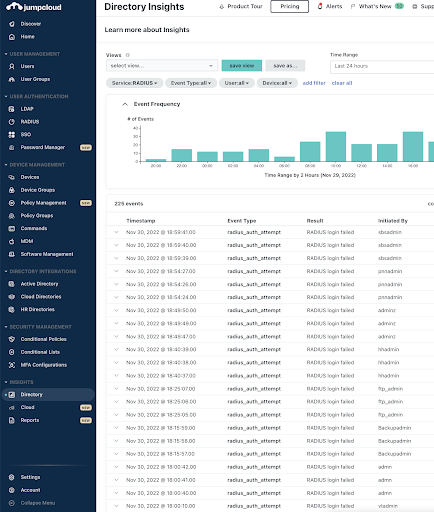The image size is (434, 512).
Task: Click the HR Directories icon
Action: [12, 309]
